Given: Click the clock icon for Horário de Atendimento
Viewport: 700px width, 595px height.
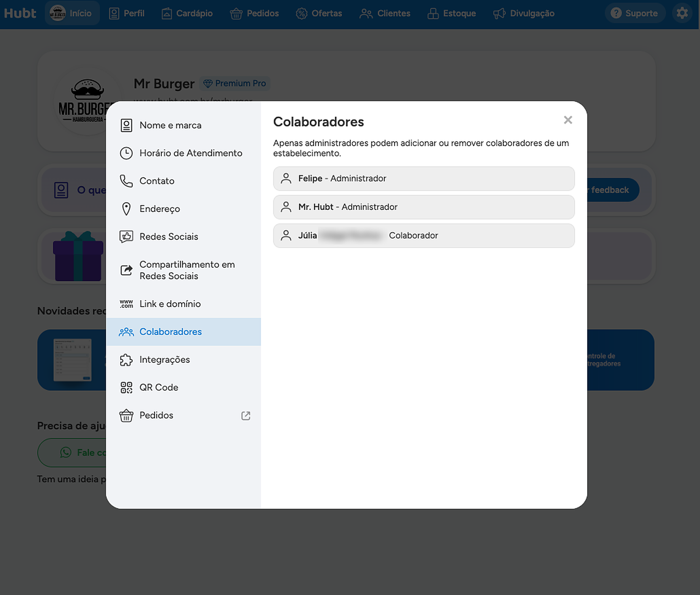Looking at the screenshot, I should click(x=126, y=153).
